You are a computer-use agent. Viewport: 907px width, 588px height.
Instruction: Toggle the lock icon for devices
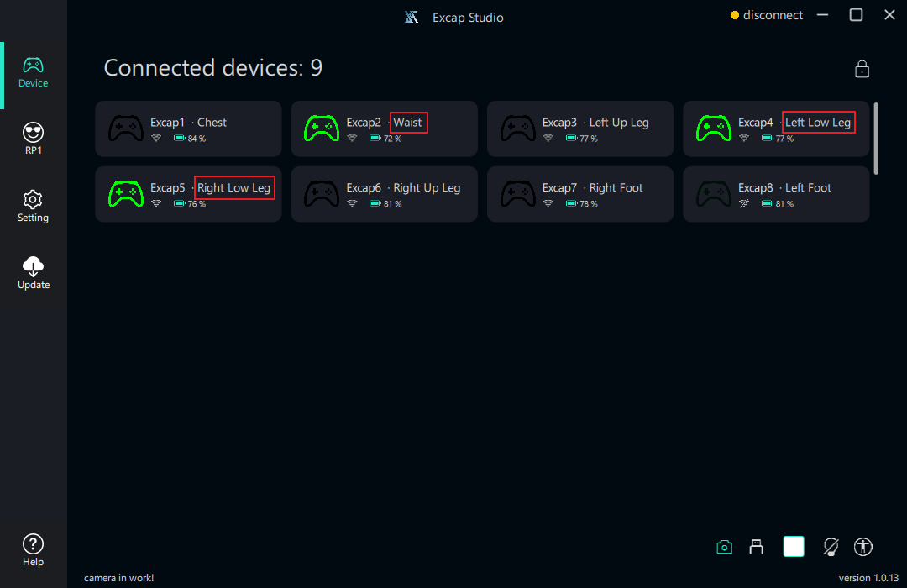coord(862,69)
